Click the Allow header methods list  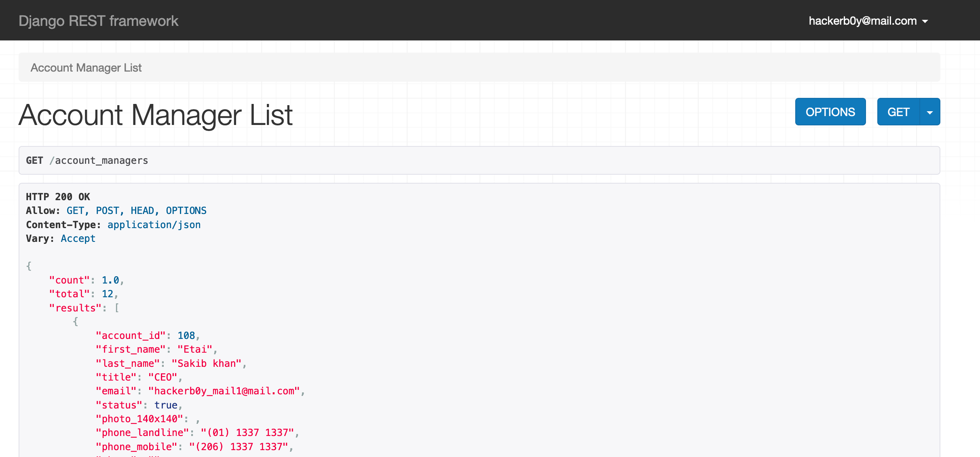pyautogui.click(x=137, y=211)
